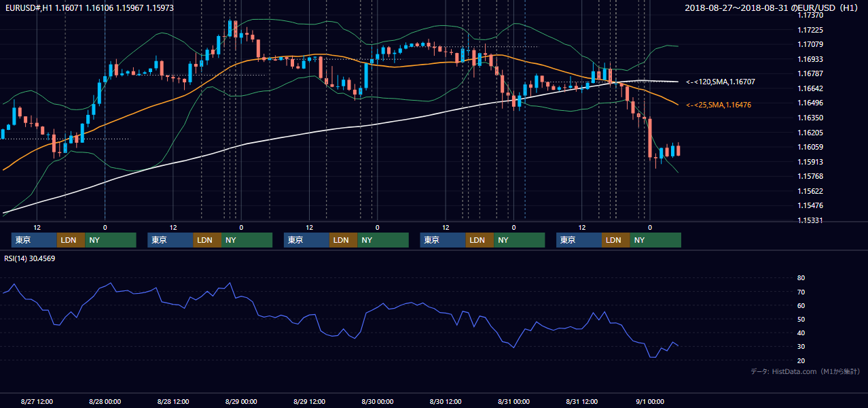The width and height of the screenshot is (868, 408).
Task: Select the 8/31 12:00 time axis label
Action: point(581,401)
